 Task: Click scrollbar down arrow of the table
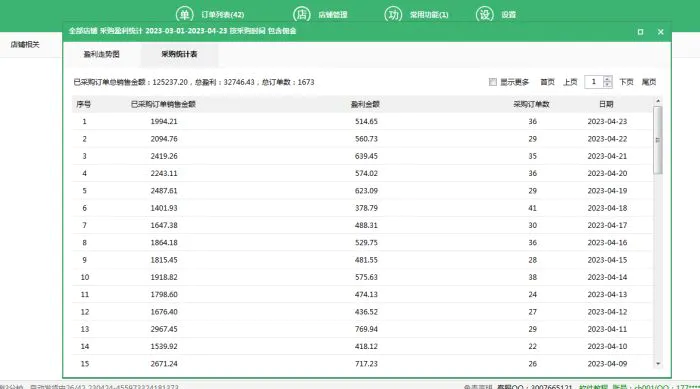click(658, 364)
